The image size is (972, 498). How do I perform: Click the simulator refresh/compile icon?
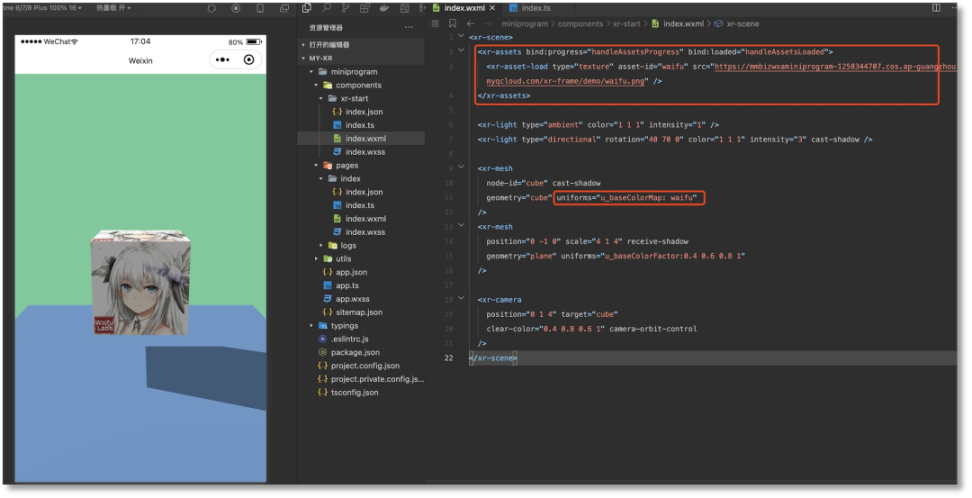pos(212,8)
